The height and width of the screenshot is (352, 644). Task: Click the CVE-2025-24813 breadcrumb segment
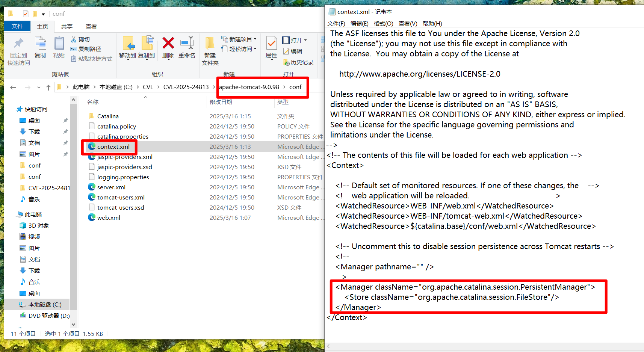(186, 87)
